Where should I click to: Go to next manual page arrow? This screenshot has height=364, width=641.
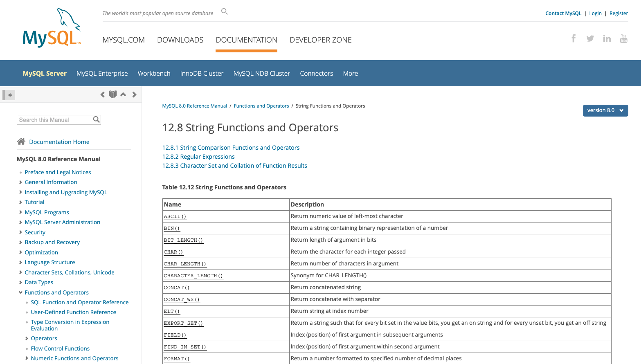[x=134, y=94]
